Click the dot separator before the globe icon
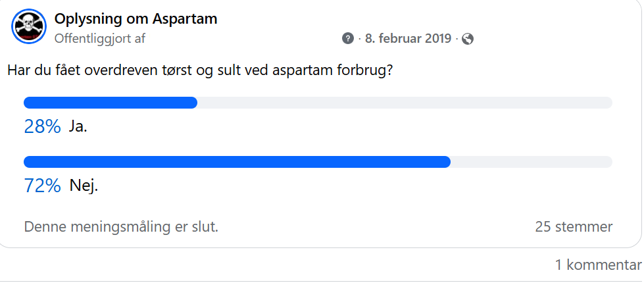Image resolution: width=644 pixels, height=283 pixels. click(457, 39)
